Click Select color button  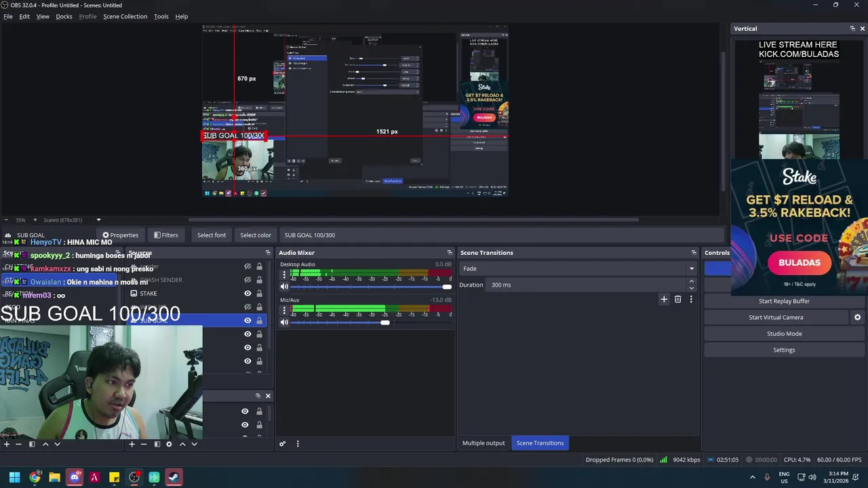tap(256, 235)
